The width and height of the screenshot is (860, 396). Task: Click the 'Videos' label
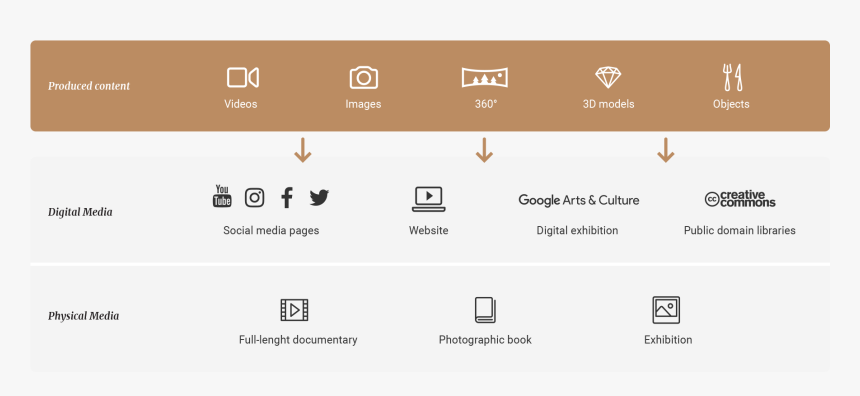click(x=241, y=104)
